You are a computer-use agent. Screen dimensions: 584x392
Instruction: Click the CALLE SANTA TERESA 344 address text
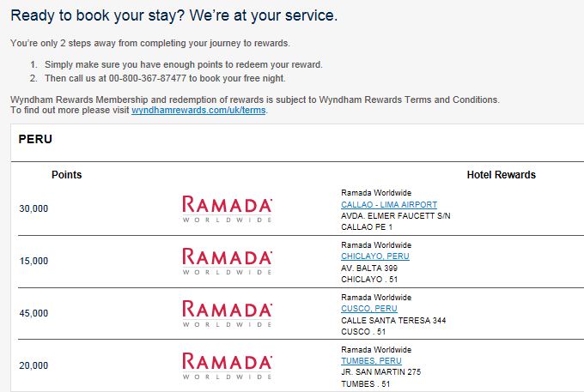pyautogui.click(x=393, y=320)
